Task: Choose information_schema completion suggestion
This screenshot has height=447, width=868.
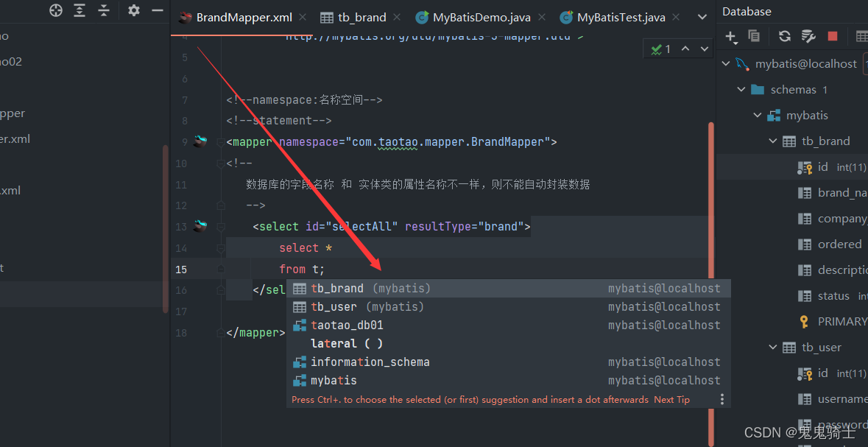Action: [x=508, y=362]
